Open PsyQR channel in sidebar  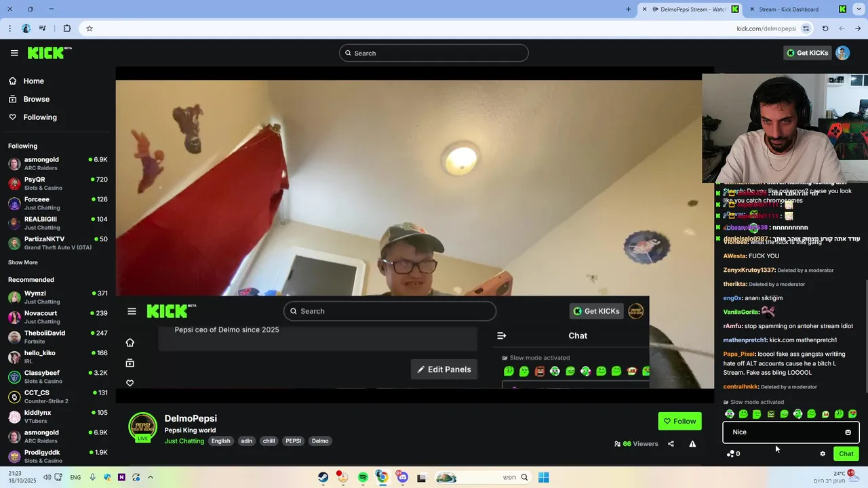coord(57,183)
